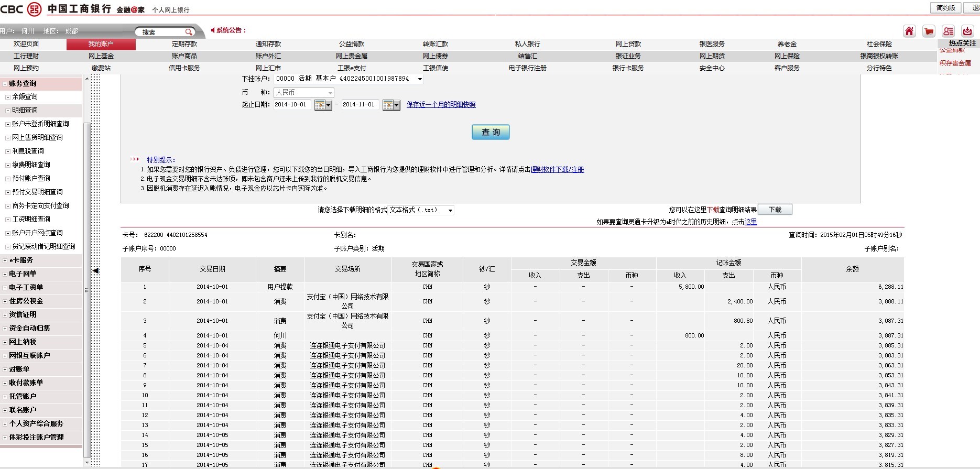Click the start date input field
980x469 pixels.
tap(292, 105)
